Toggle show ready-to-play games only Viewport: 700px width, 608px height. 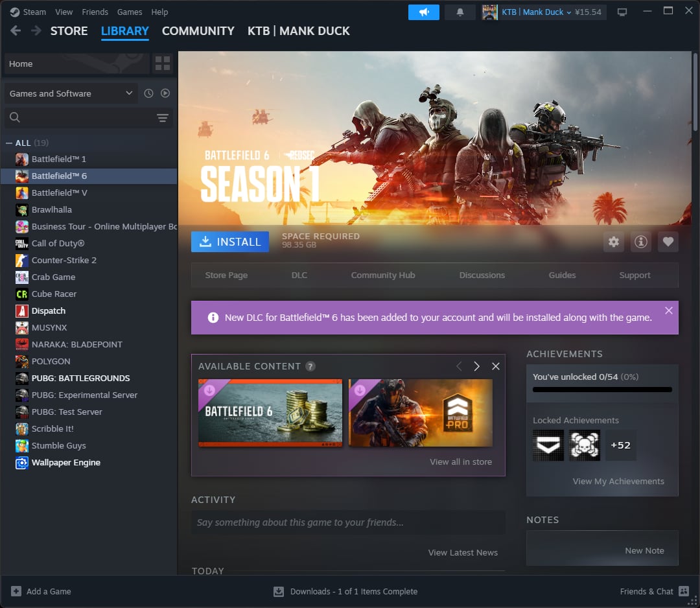165,93
